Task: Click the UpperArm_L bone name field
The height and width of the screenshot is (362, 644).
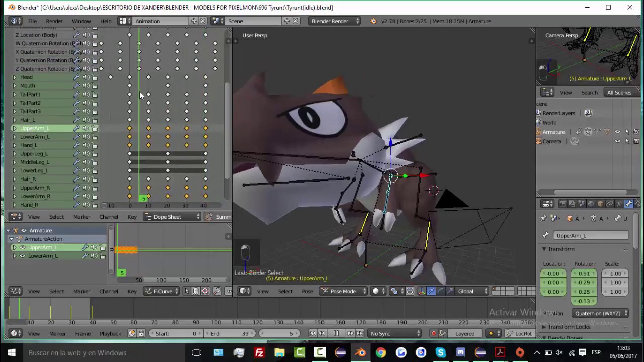Action: tap(591, 235)
